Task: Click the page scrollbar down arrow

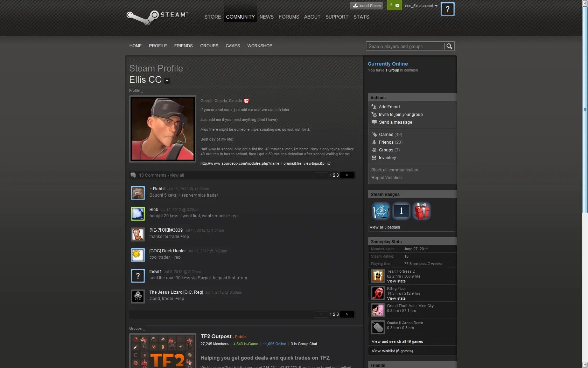Action: click(x=585, y=365)
